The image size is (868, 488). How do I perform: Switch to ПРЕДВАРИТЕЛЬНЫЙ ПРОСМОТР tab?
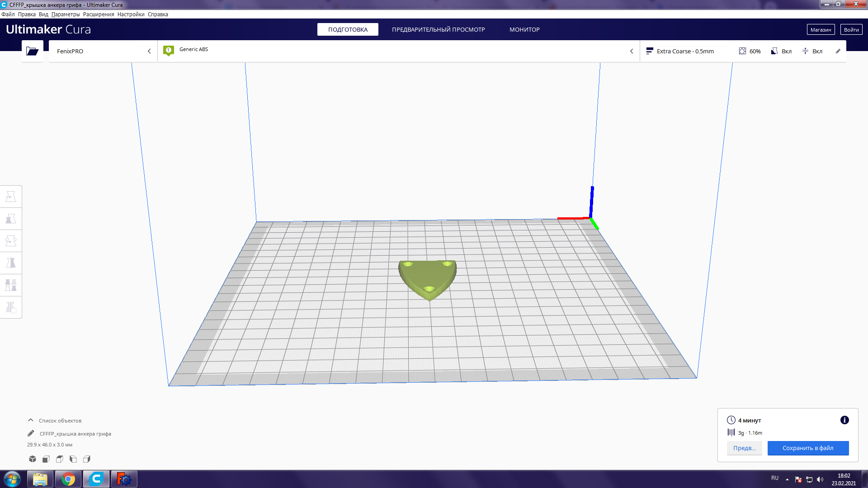point(438,29)
